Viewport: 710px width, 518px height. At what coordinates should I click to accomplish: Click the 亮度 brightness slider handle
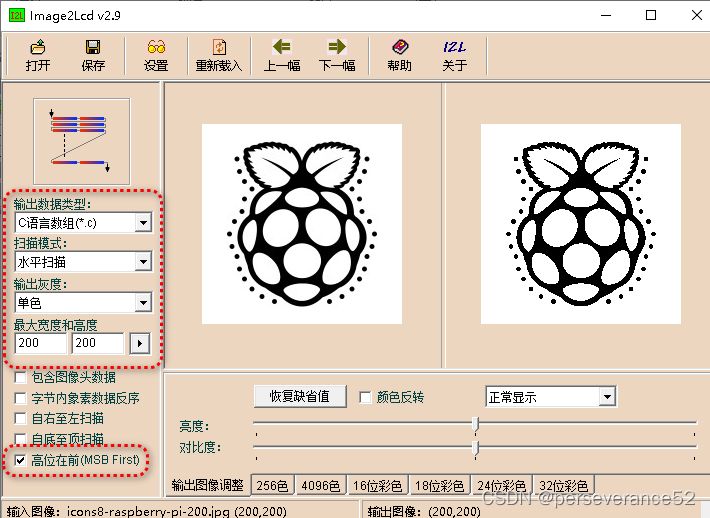[475, 424]
